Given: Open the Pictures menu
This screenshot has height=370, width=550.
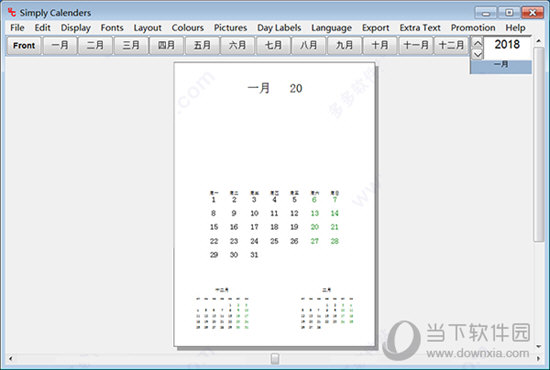Looking at the screenshot, I should (230, 28).
